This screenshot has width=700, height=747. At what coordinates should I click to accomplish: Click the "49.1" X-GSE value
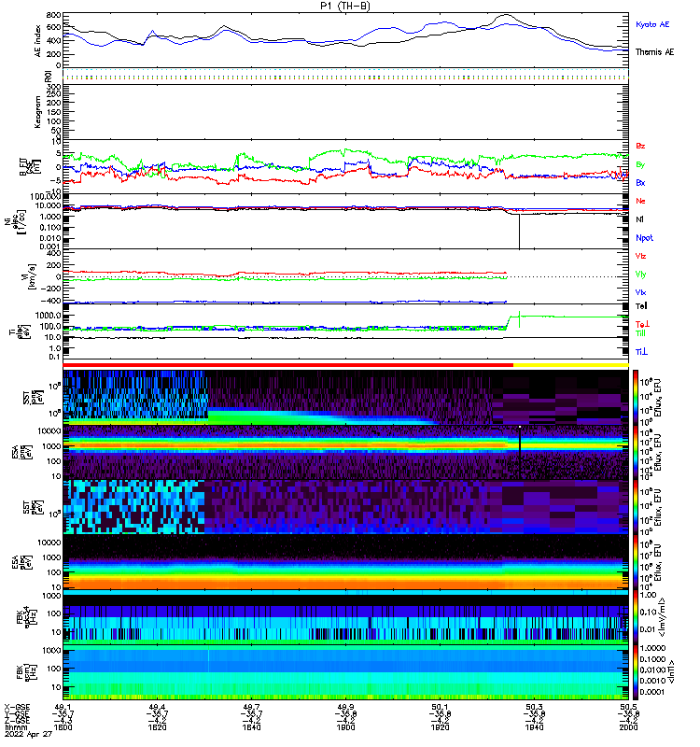point(63,707)
